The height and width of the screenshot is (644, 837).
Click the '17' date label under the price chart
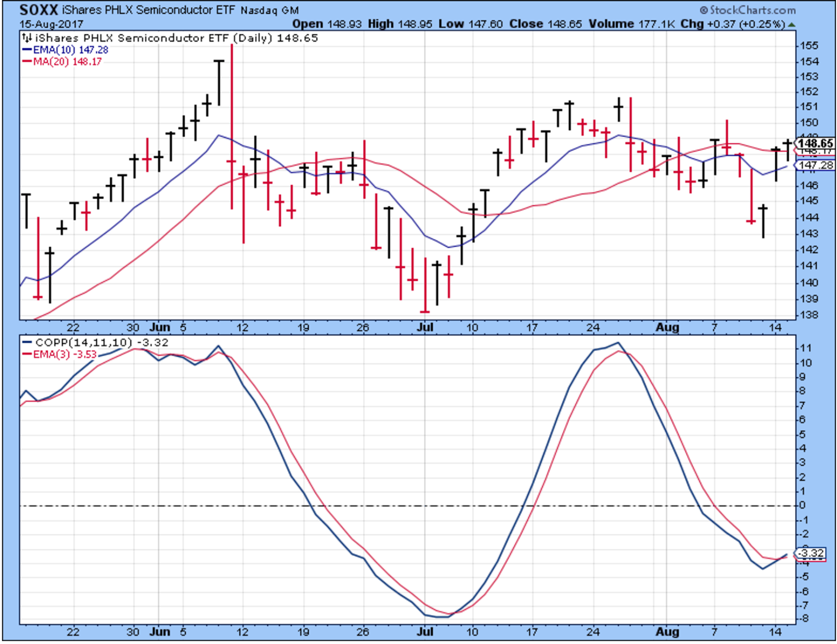(532, 328)
